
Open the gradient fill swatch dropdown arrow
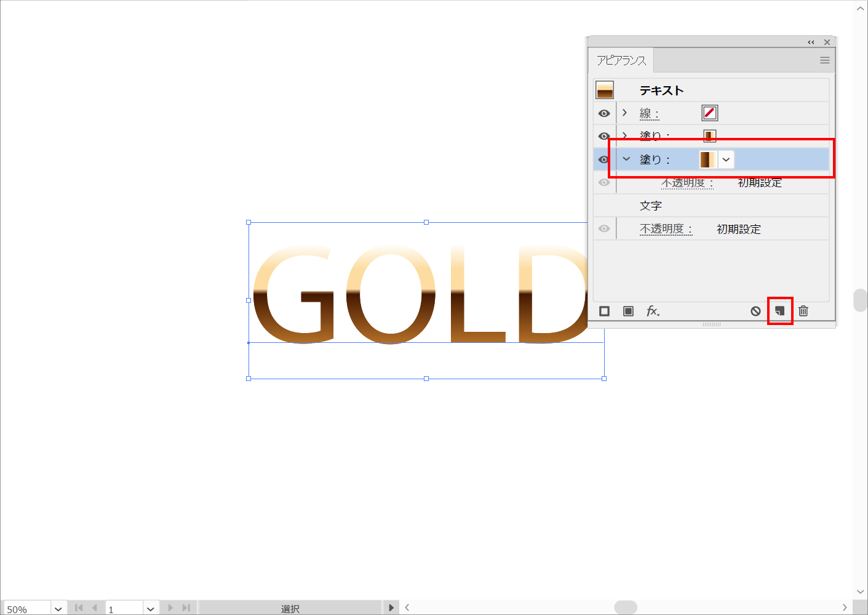tap(726, 159)
